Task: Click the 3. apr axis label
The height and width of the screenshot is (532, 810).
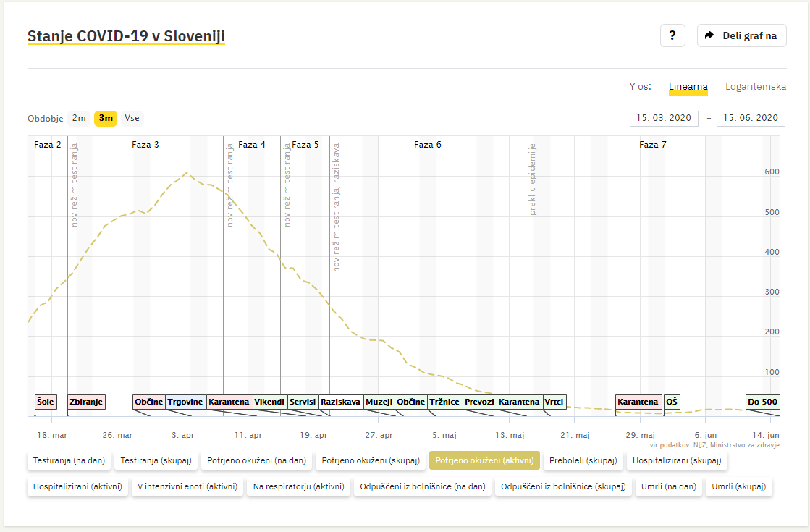Action: click(x=183, y=435)
